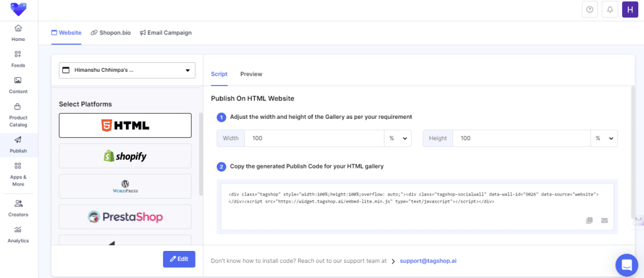644x278 pixels.
Task: Email the code using envelope icon
Action: pyautogui.click(x=604, y=220)
